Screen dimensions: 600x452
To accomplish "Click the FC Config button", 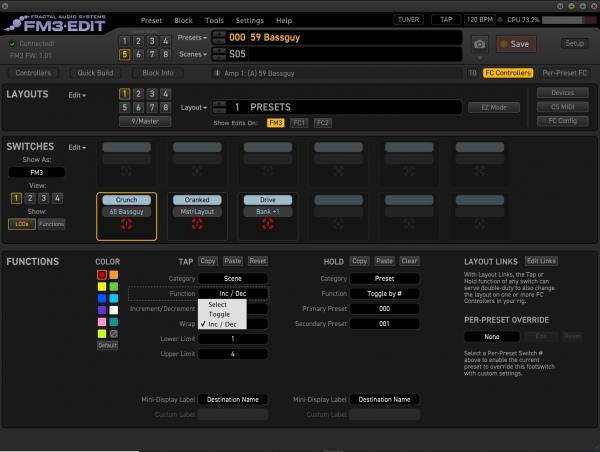I will tap(562, 121).
